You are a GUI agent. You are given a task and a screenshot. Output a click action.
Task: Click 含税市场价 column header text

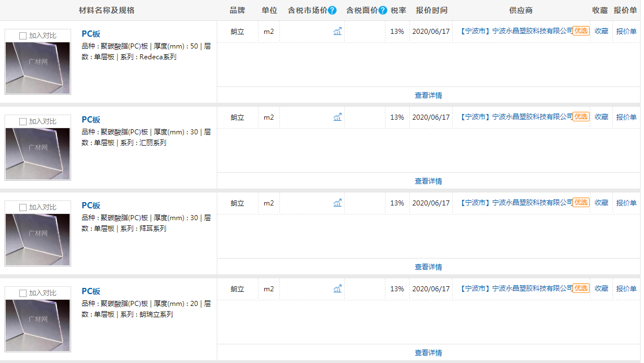tap(308, 10)
